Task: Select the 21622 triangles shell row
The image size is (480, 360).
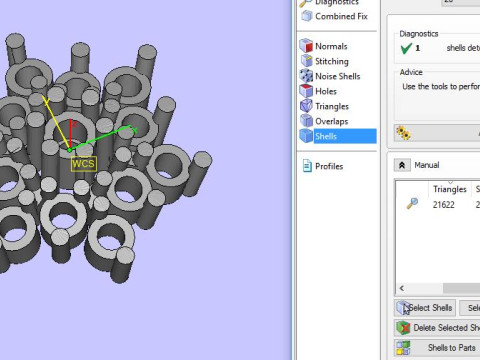Action: point(438,204)
